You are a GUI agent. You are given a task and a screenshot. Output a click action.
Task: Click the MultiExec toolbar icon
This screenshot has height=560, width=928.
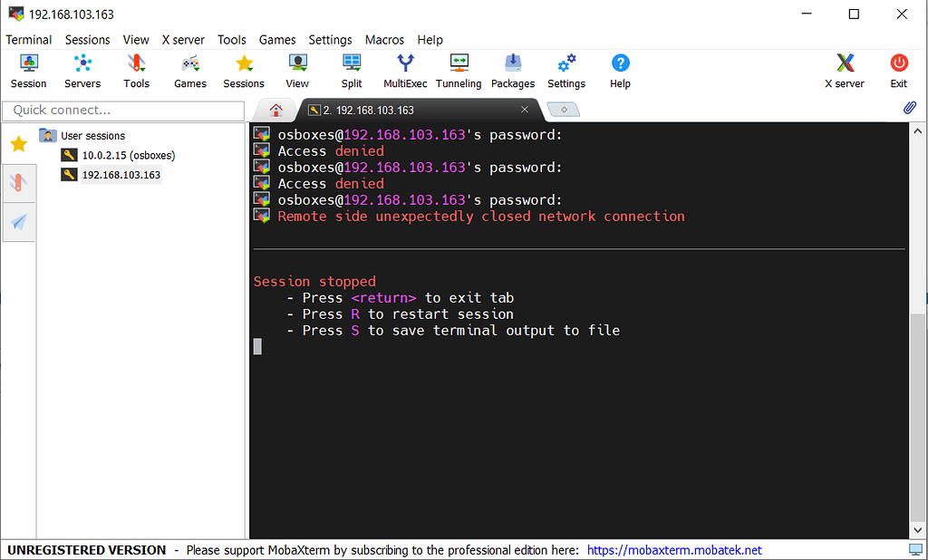click(405, 71)
